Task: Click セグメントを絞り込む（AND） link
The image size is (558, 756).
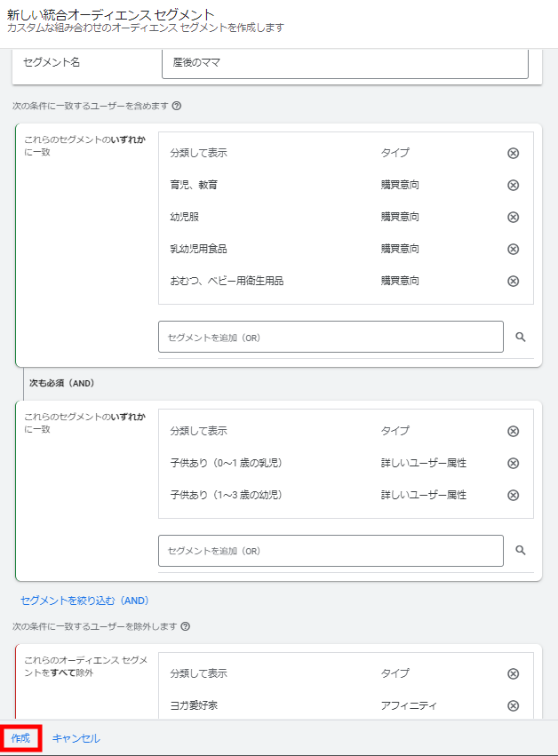Action: click(x=84, y=601)
